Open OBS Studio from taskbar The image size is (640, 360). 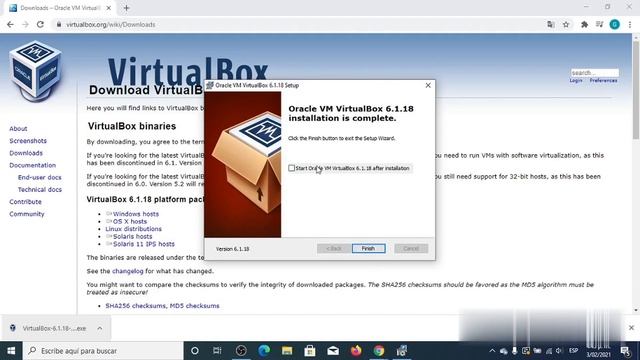[241, 351]
